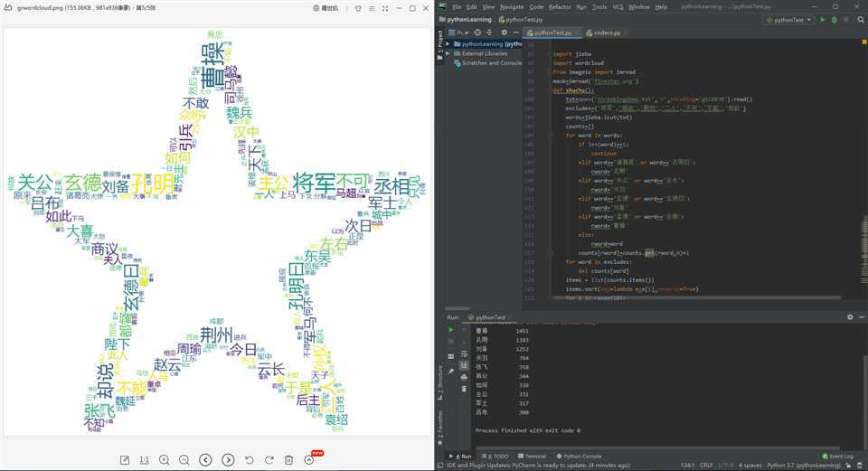Expand External Libraries in project tree

pos(448,53)
